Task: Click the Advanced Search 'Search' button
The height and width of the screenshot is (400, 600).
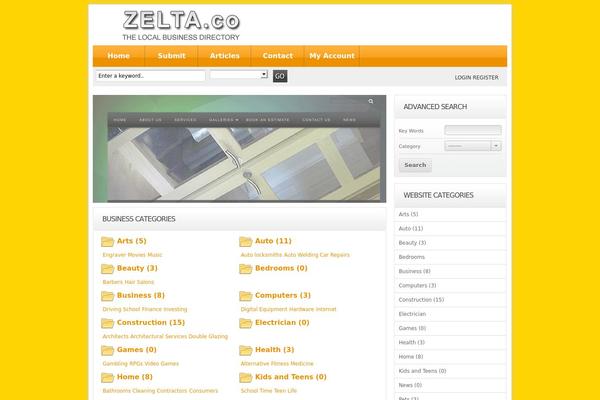Action: [415, 165]
